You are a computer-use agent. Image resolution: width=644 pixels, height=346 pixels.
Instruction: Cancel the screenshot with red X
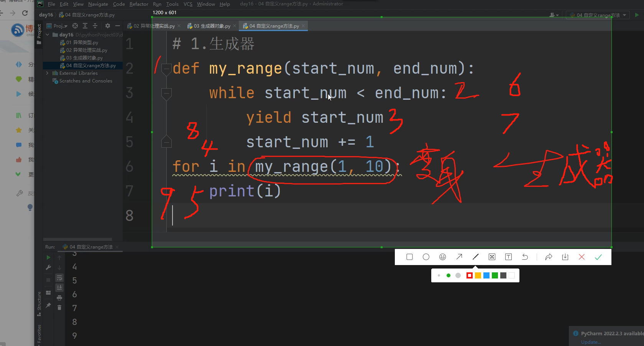tap(582, 257)
